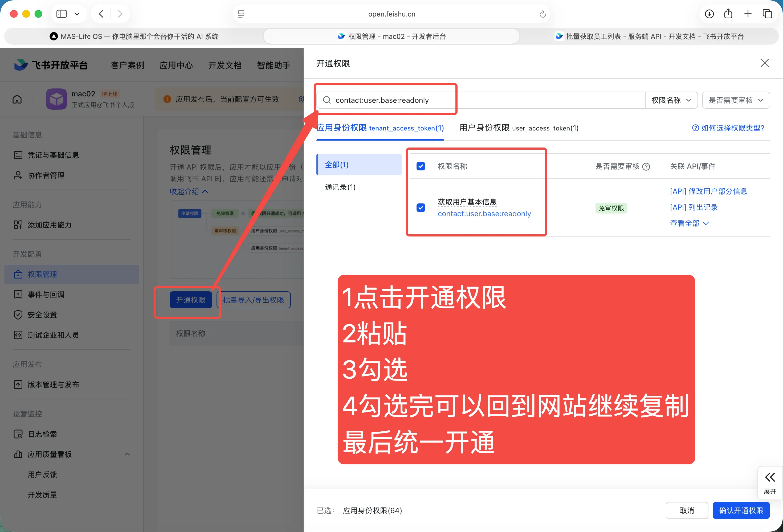
Task: Select the 应用身份权限 tenant_access_token tab
Action: (380, 128)
